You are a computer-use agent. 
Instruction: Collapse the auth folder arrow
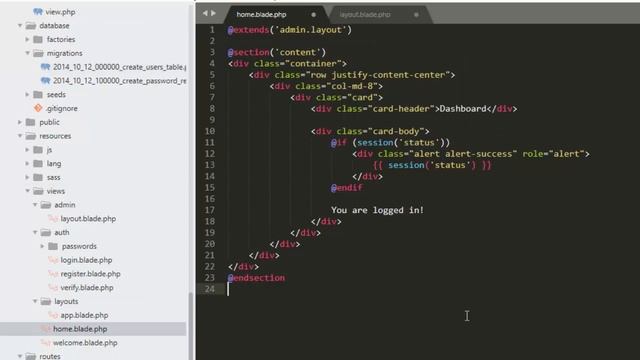click(35, 232)
